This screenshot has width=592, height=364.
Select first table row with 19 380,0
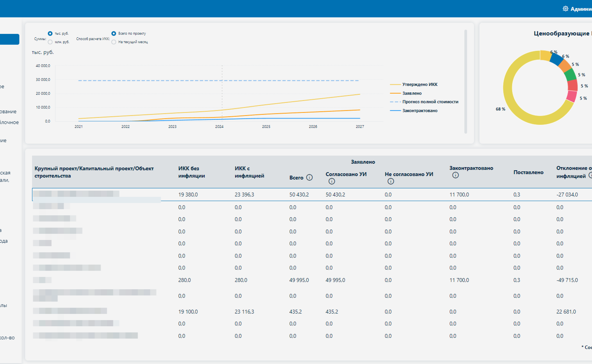[x=312, y=194]
